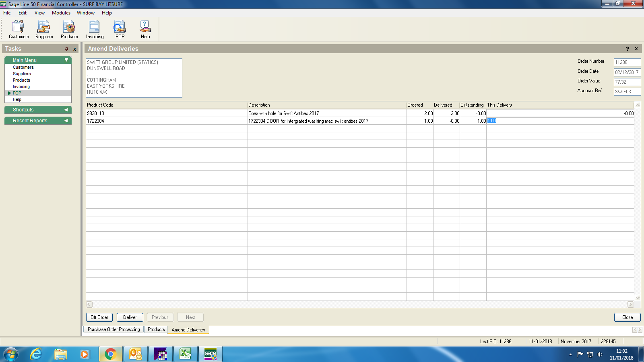This screenshot has width=644, height=362.
Task: Open the POP toolbar icon
Action: 120,29
